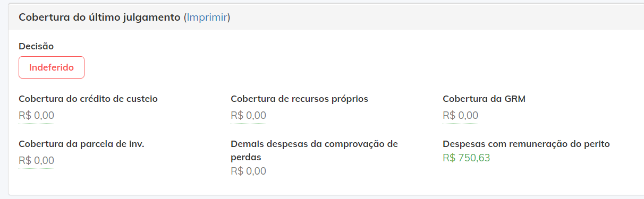Click the Demais despesas da comprovação de perdas label
Image resolution: width=644 pixels, height=199 pixels.
click(x=314, y=151)
